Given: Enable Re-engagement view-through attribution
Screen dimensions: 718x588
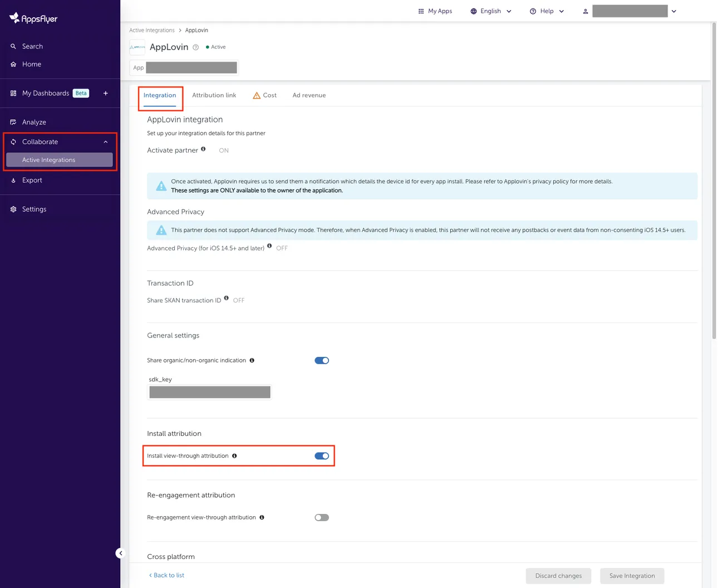Looking at the screenshot, I should tap(322, 517).
